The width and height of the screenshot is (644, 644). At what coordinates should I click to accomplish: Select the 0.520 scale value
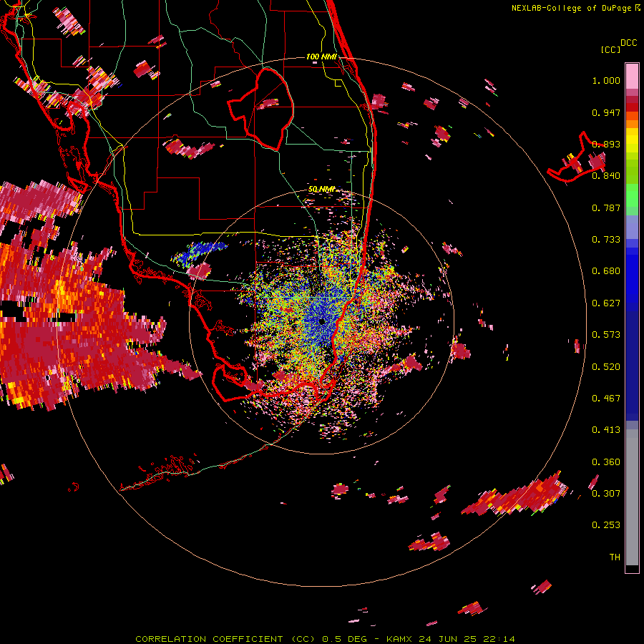pyautogui.click(x=606, y=367)
